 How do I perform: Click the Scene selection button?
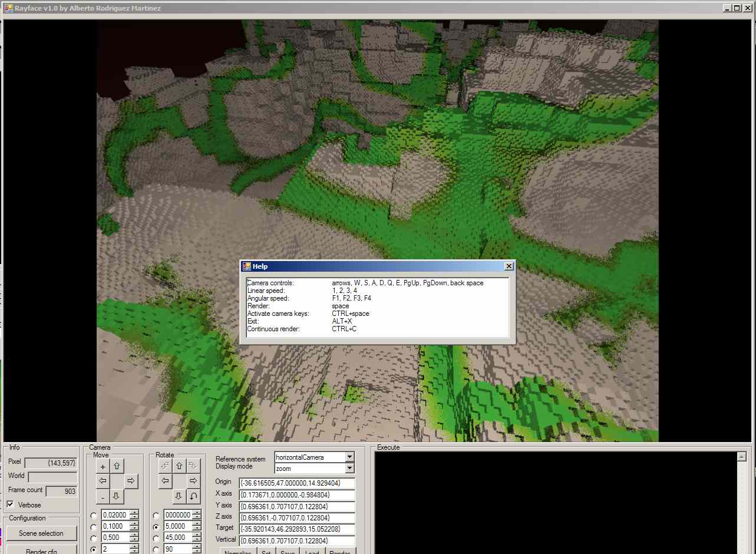[41, 533]
